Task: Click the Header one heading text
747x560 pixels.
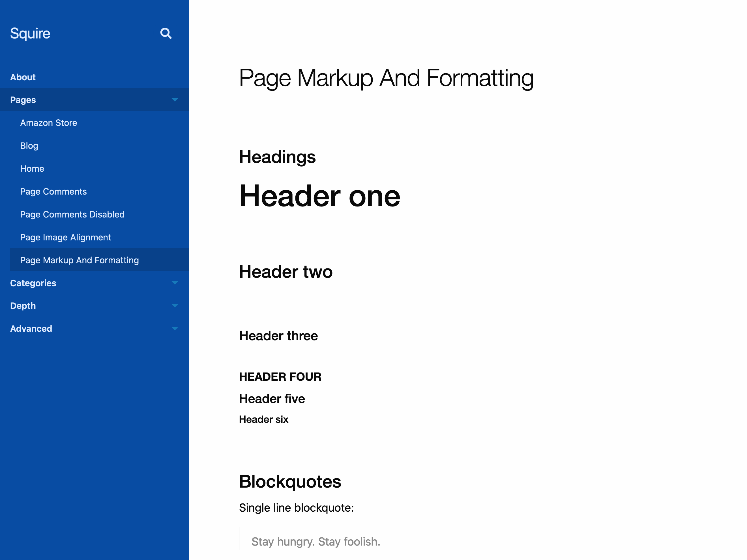Action: coord(319,196)
